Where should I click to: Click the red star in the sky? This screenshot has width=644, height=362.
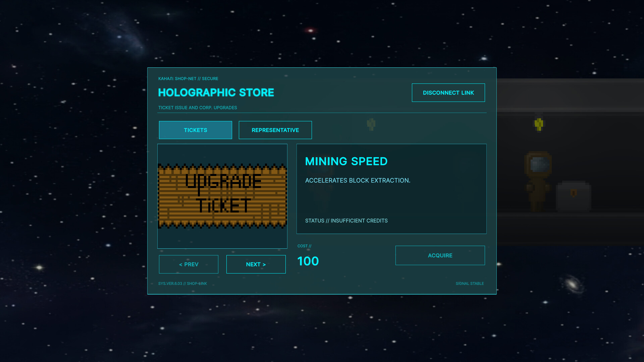point(311,31)
